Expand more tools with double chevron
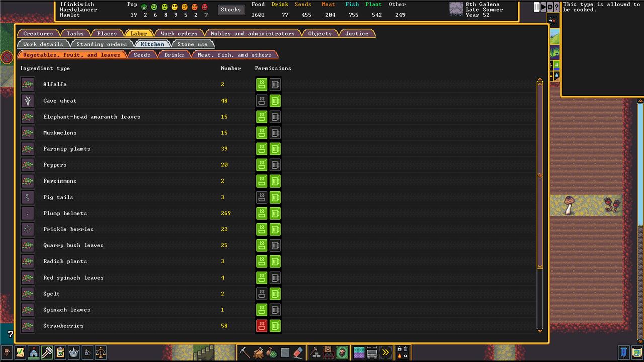Image resolution: width=644 pixels, height=362 pixels. point(385,352)
